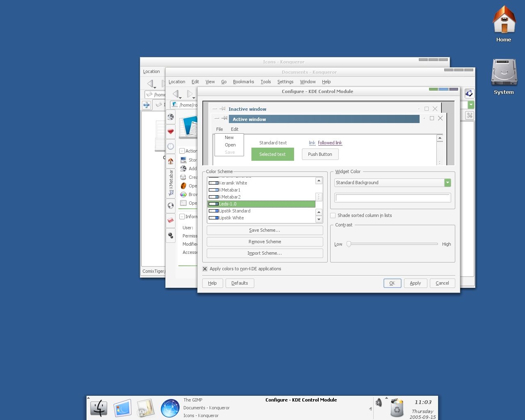Open Bookmarks menu in Documents Konqueror

(244, 82)
